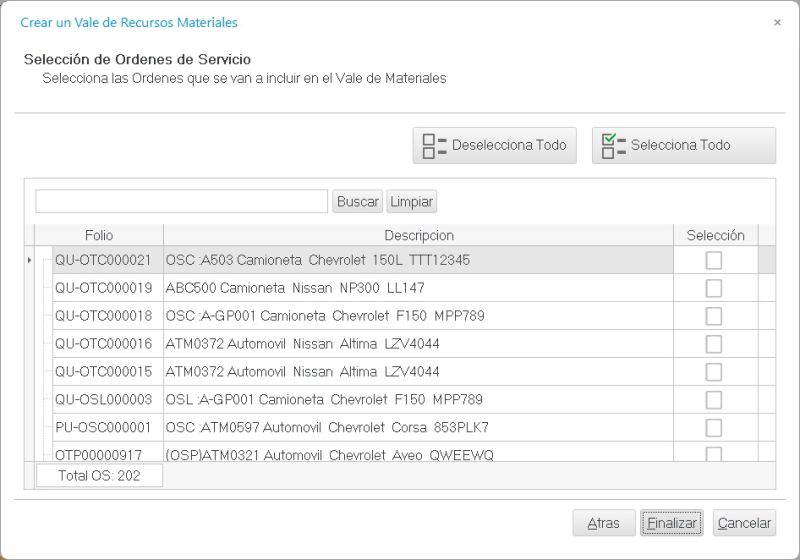Tick the checkbox for QU-OTC000018

click(x=714, y=316)
